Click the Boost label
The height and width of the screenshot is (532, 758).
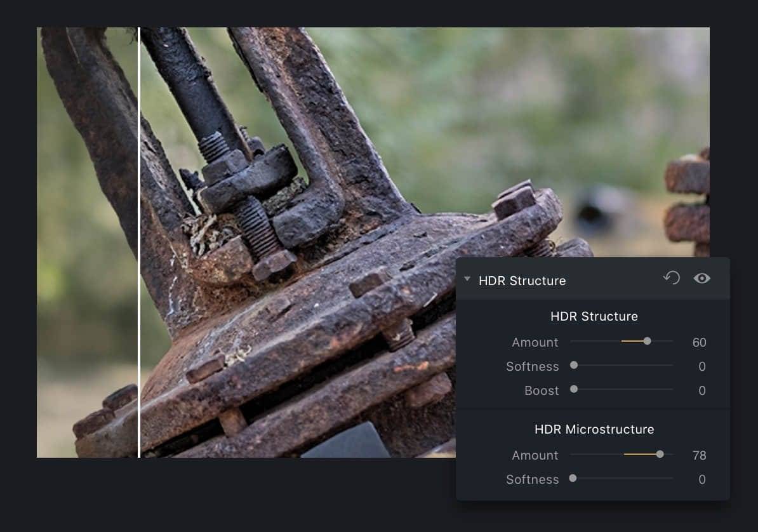click(542, 391)
